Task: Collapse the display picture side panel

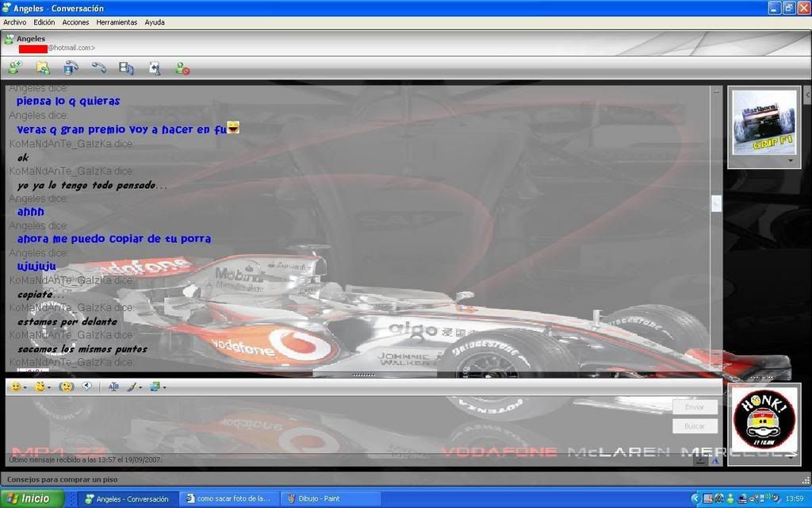Action: point(807,95)
